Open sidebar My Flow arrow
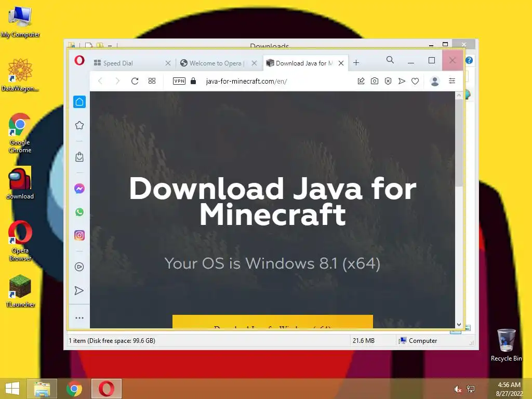The height and width of the screenshot is (399, 532). click(79, 291)
